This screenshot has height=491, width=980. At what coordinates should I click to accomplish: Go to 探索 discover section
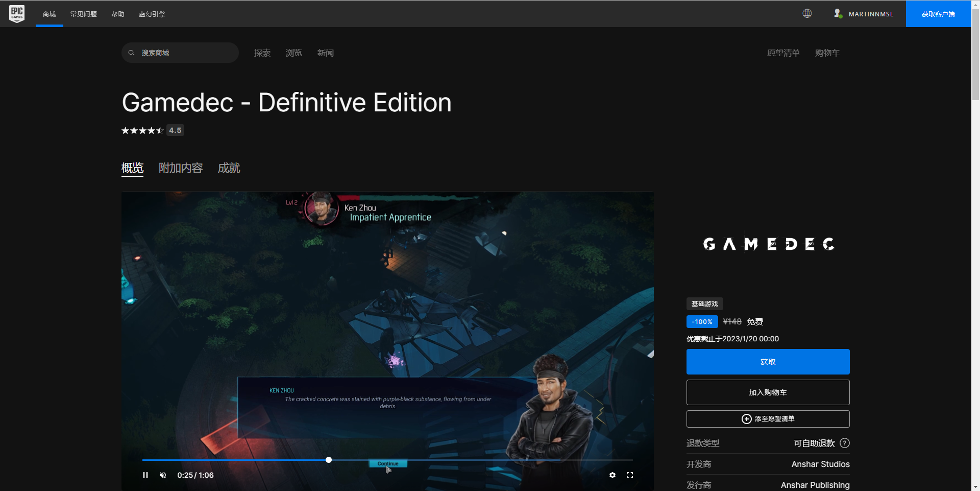pyautogui.click(x=262, y=53)
